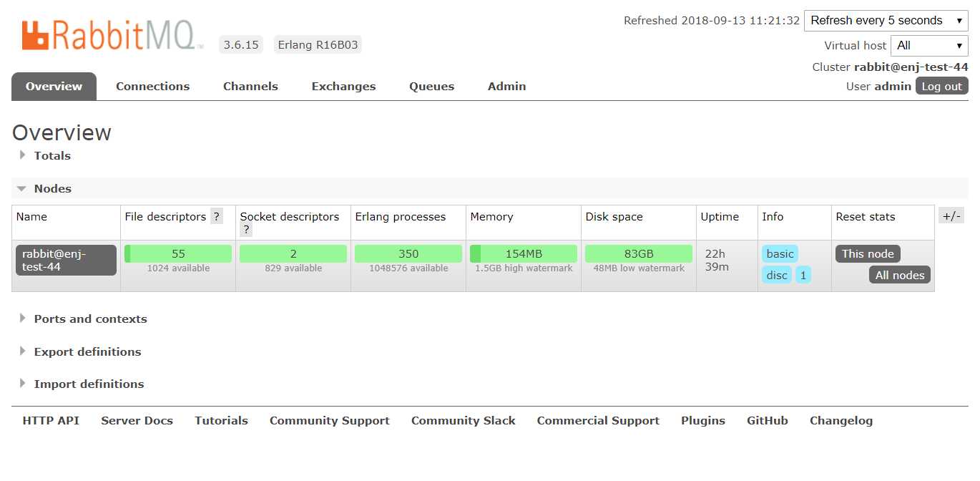Open node rabbit@enj-test-44 details
Image resolution: width=980 pixels, height=481 pixels.
[66, 260]
